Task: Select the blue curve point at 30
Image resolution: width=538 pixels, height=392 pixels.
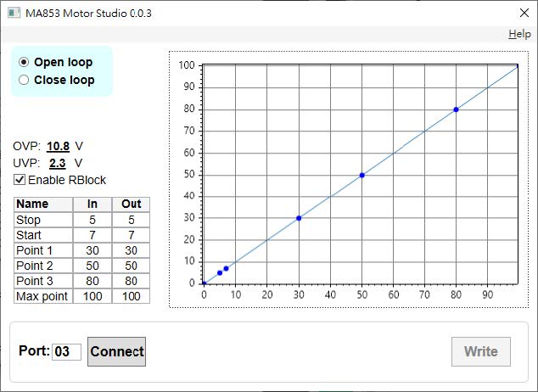Action: coord(299,218)
